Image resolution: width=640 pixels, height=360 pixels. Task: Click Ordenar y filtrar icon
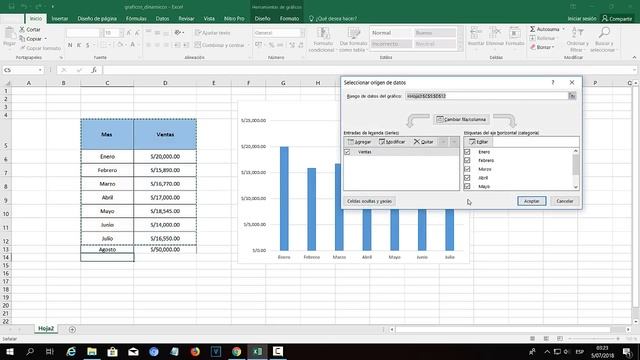pos(578,33)
